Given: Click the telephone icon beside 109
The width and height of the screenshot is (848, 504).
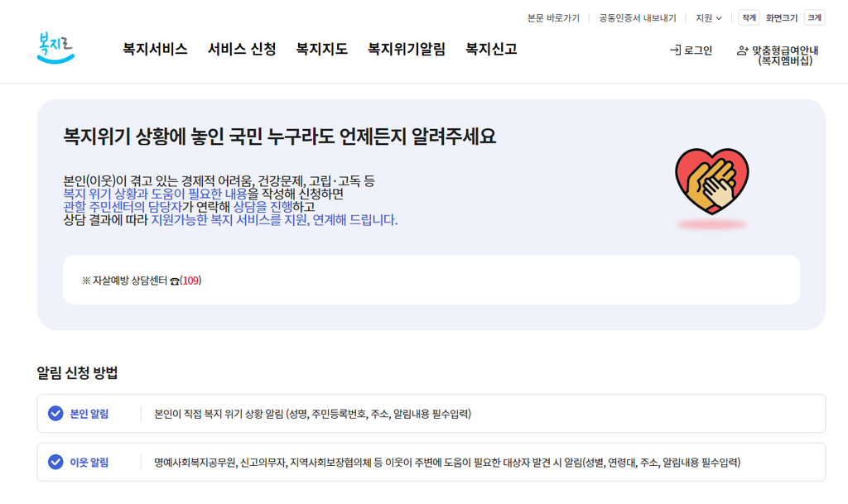Looking at the screenshot, I should tap(174, 281).
